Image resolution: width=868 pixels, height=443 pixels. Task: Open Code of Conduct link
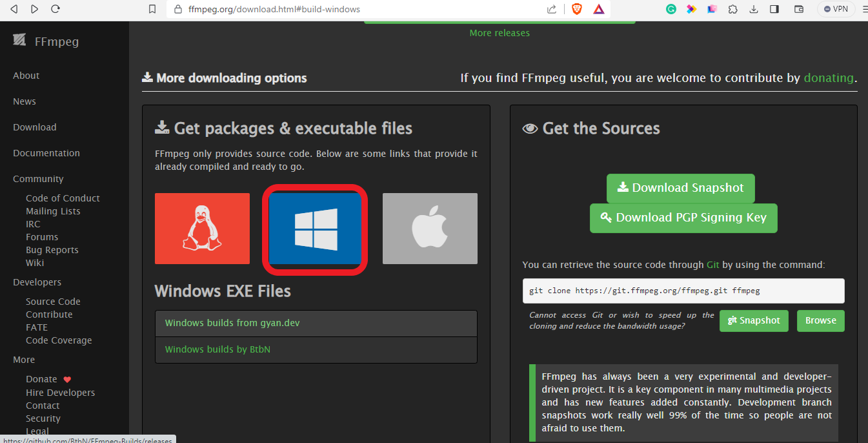point(63,198)
